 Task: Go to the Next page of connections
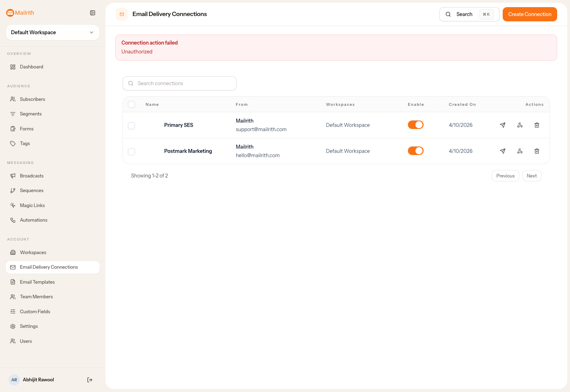click(532, 176)
